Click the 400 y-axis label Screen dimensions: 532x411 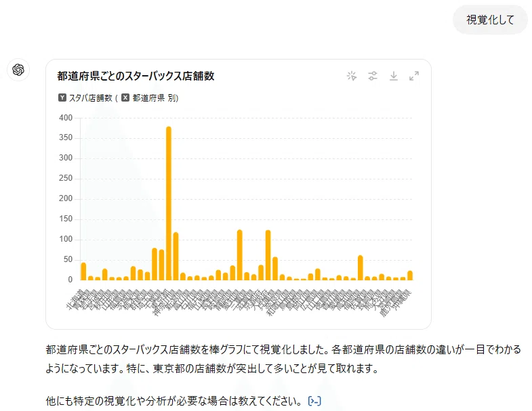pyautogui.click(x=66, y=118)
